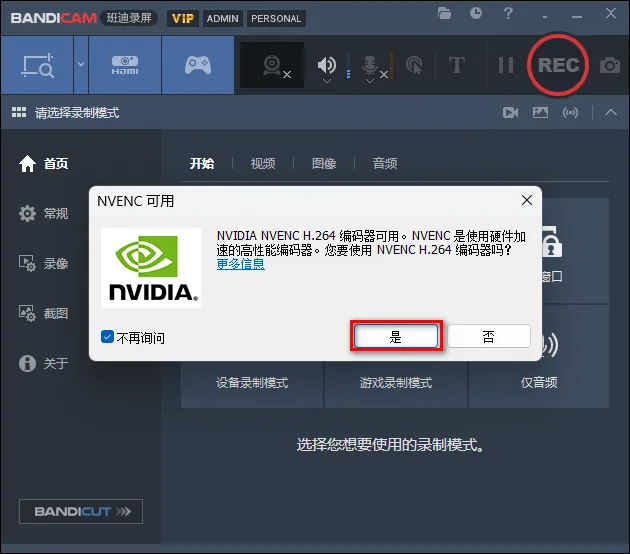Expand speaker options chevron
This screenshot has height=554, width=630.
(327, 81)
